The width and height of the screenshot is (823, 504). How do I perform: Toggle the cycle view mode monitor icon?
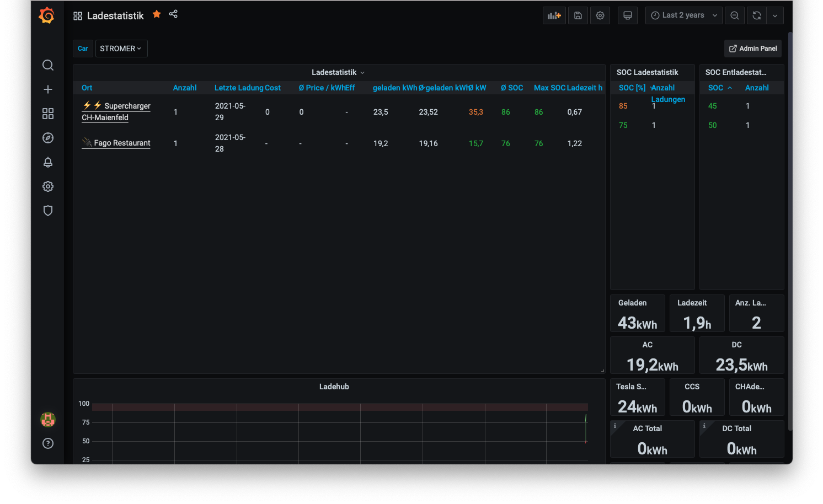pos(627,15)
